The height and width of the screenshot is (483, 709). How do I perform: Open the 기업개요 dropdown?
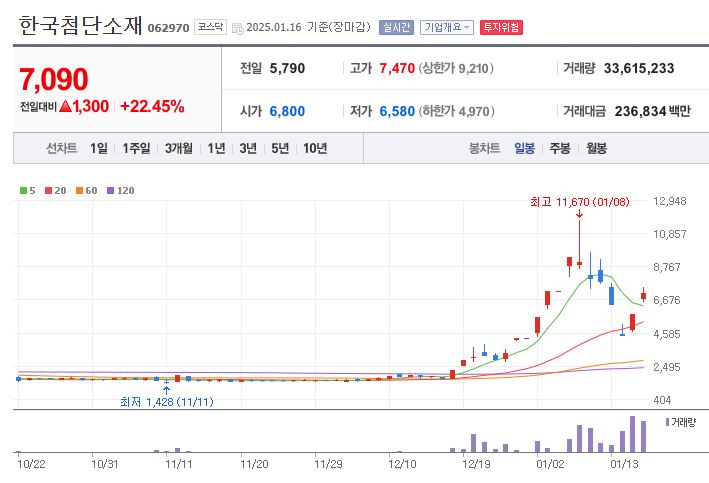446,28
